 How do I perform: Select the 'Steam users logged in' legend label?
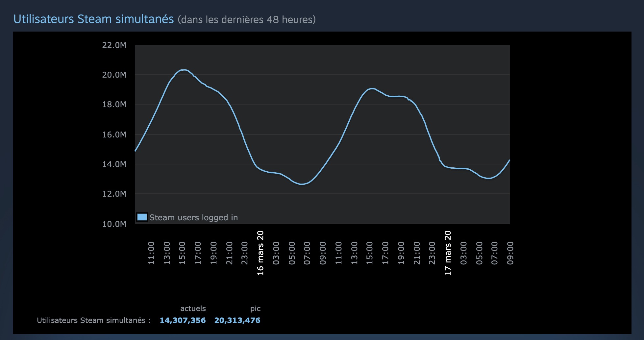point(193,217)
